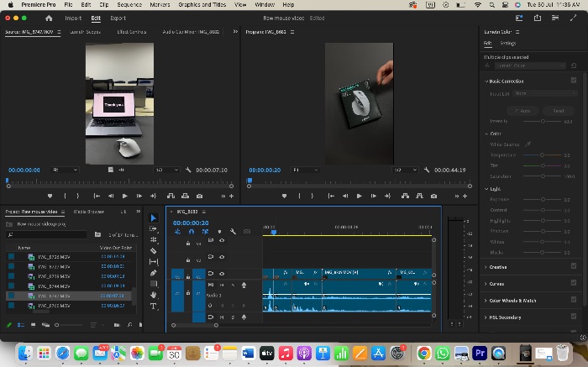588x367 pixels.
Task: Open Program monitor zoom Fit dropdown
Action: point(306,170)
